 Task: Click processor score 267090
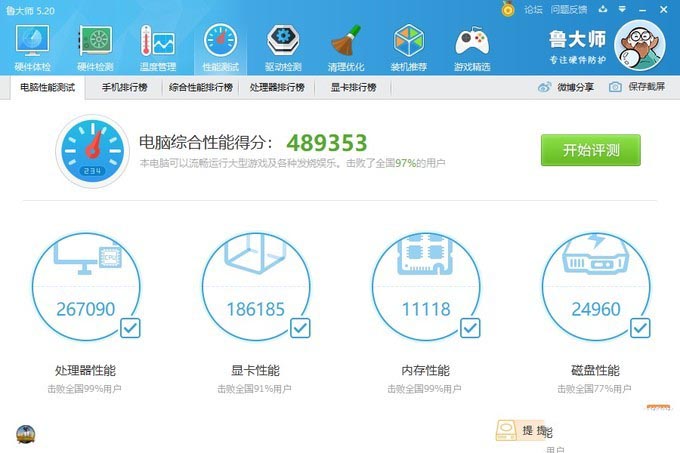[86, 309]
